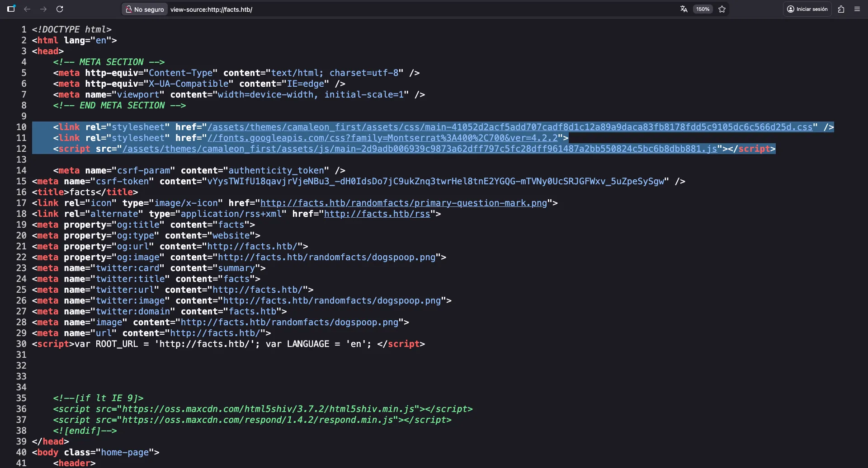Click the 'No seguro' security indicator
Image resolution: width=868 pixels, height=468 pixels.
tap(145, 9)
